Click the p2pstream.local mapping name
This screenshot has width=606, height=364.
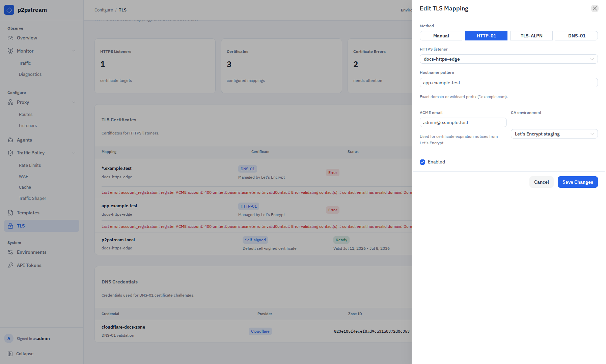[118, 240]
